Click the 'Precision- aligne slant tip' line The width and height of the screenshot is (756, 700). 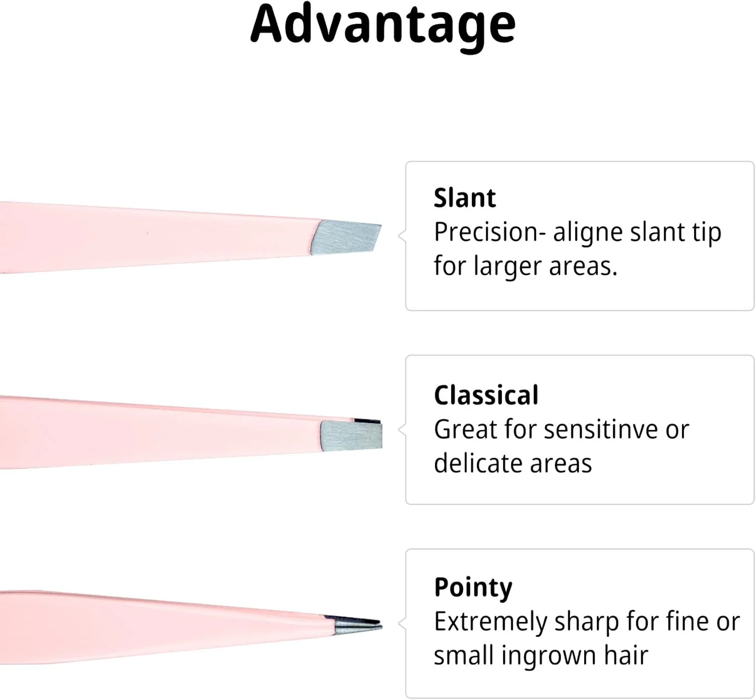coord(578,232)
